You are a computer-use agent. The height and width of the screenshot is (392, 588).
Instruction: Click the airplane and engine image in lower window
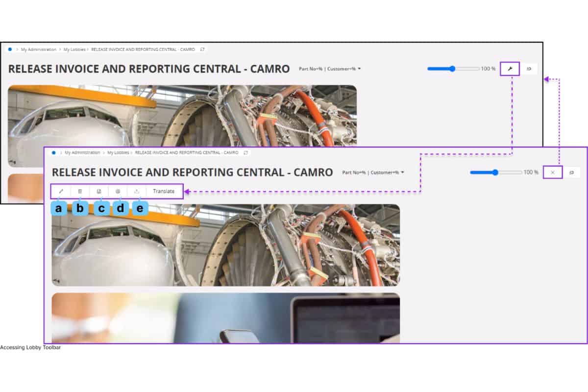(225, 245)
